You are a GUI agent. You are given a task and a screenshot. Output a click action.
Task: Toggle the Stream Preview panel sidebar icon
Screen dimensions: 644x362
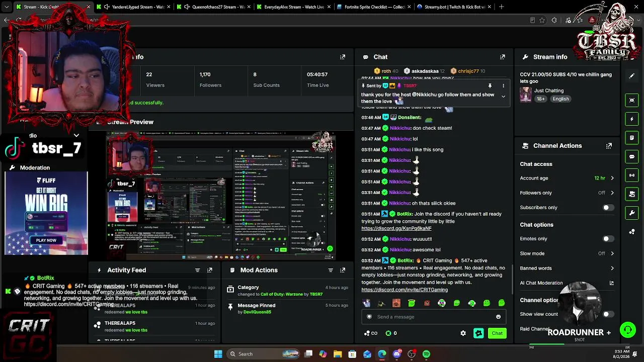click(x=632, y=100)
